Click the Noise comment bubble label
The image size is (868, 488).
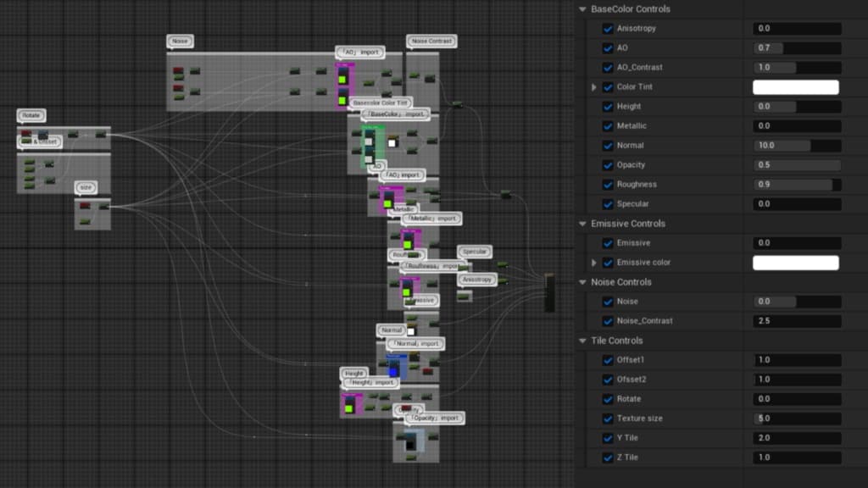tap(180, 41)
